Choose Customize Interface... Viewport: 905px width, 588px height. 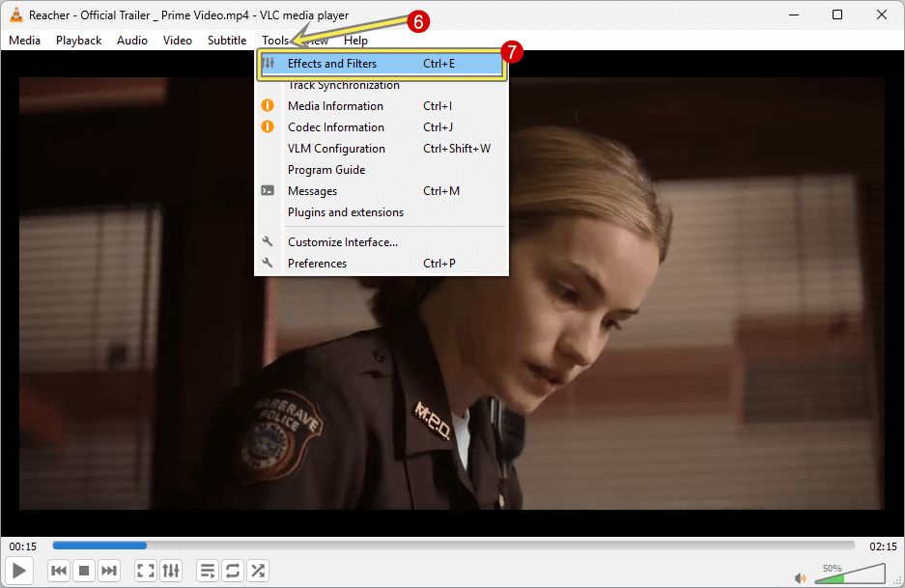click(382, 242)
